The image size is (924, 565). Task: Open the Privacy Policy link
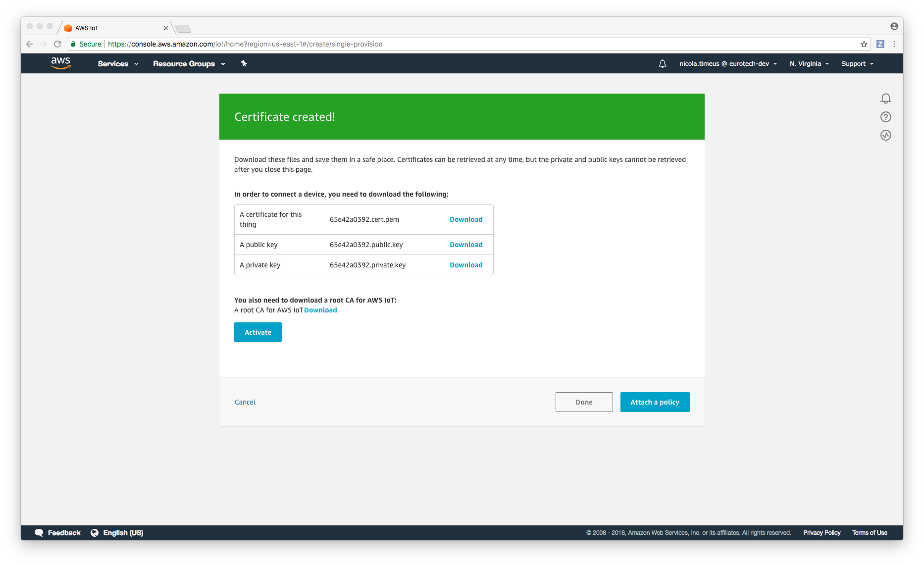tap(822, 533)
